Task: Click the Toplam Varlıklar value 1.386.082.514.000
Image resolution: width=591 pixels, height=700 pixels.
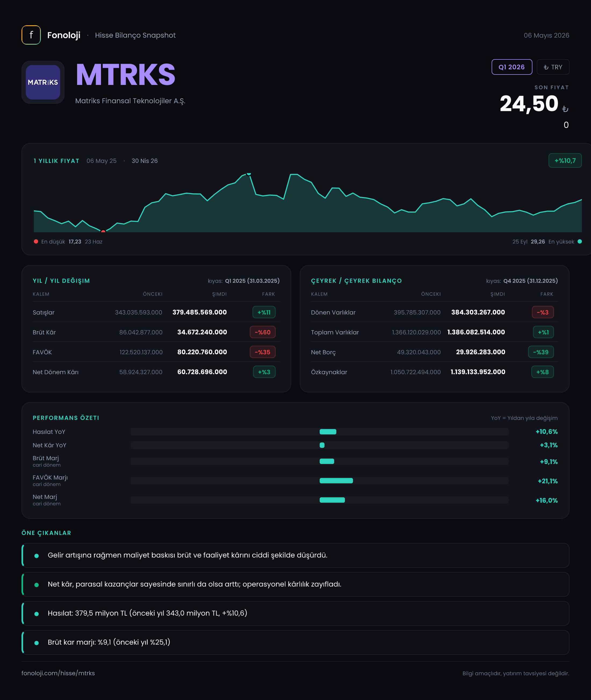Action: (x=476, y=332)
